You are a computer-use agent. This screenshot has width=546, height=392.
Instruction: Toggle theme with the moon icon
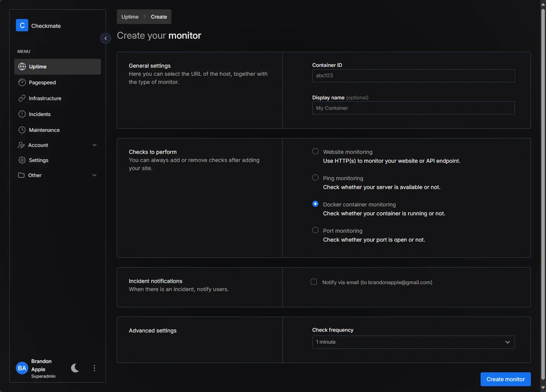[x=75, y=368]
